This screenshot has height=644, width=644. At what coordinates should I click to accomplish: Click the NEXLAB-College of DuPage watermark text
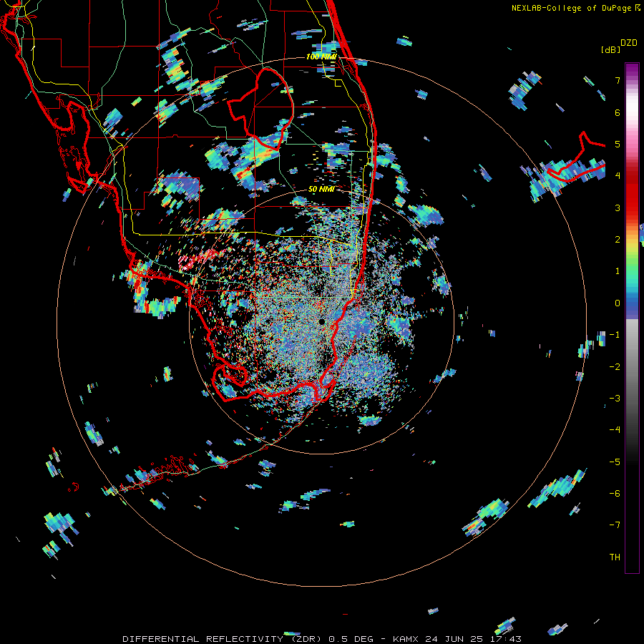click(x=571, y=8)
